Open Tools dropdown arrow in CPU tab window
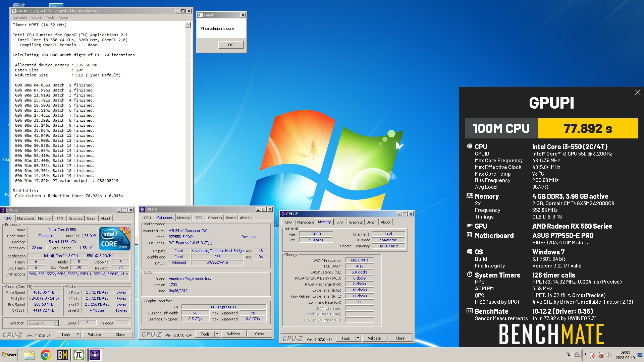 click(78, 335)
